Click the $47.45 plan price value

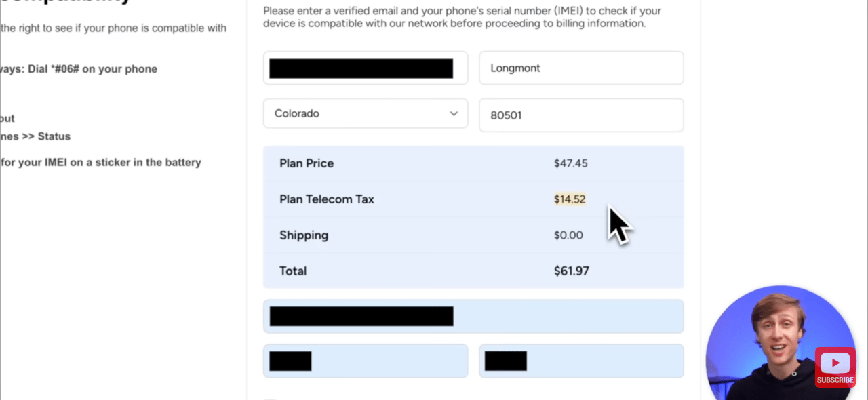tap(570, 163)
